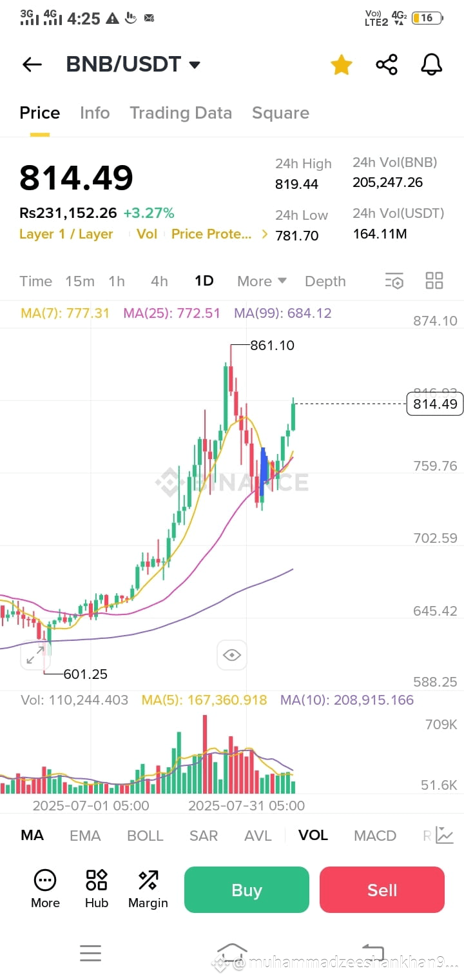464x980 pixels.
Task: Tap the MA(99): 684.12 label
Action: (283, 313)
